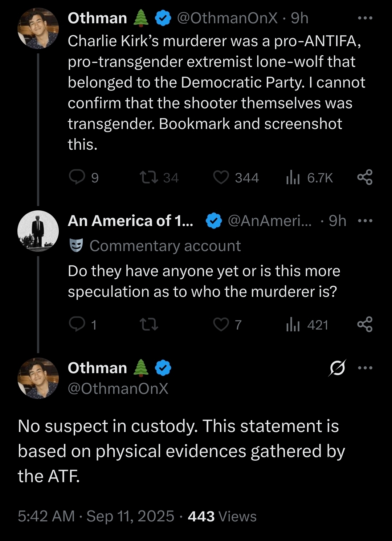Like the reply with 7 likes
392x541 pixels.
[221, 324]
